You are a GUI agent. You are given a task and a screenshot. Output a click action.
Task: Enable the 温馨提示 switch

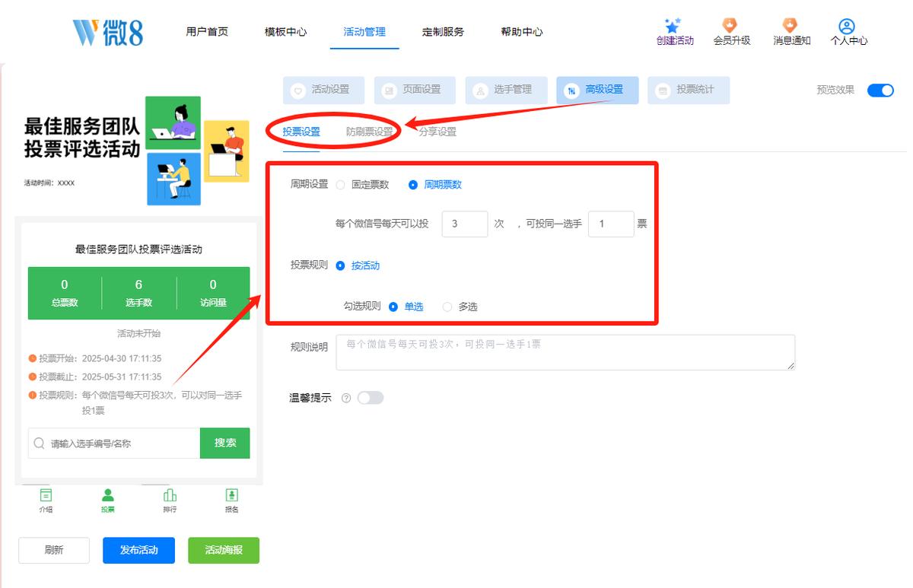[x=371, y=398]
